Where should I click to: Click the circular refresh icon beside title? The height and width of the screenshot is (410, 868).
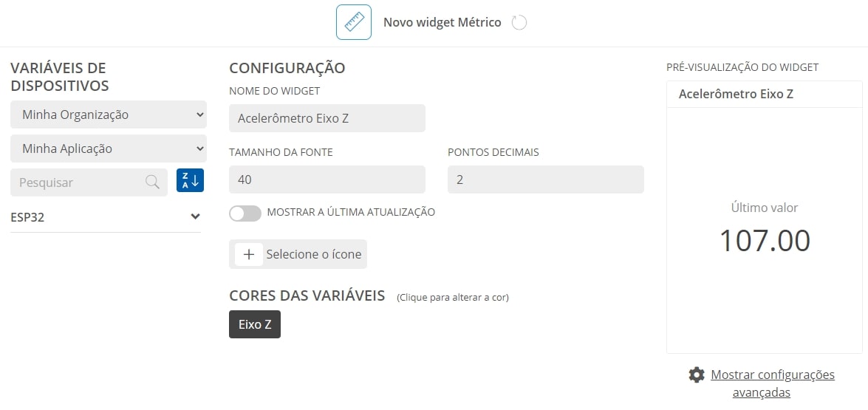[519, 23]
